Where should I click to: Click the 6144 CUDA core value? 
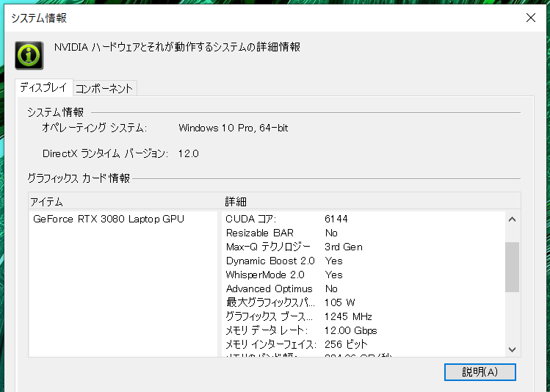point(336,219)
